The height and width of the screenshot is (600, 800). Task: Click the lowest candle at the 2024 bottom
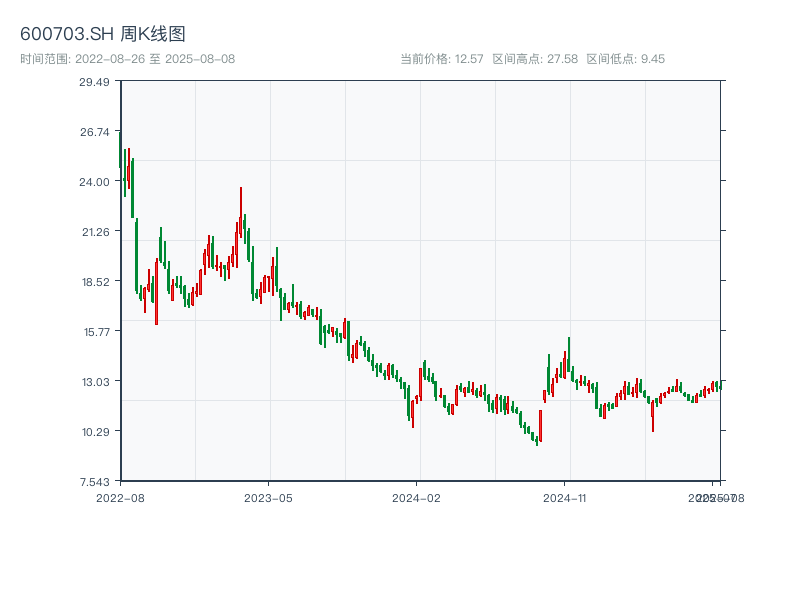pos(537,441)
